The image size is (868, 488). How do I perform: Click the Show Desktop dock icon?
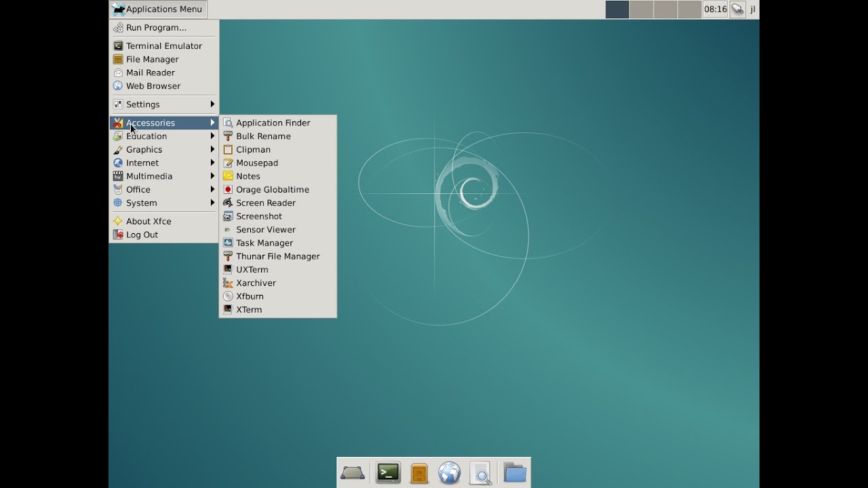click(x=353, y=472)
